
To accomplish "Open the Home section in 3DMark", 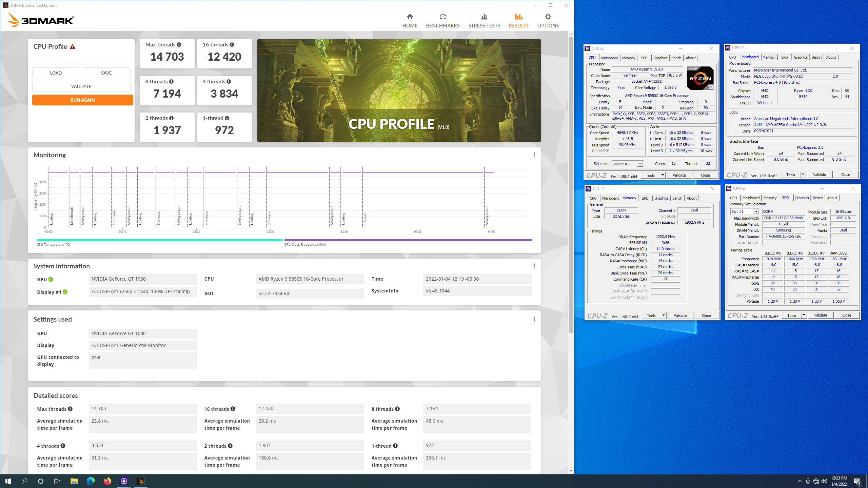I will [x=410, y=21].
